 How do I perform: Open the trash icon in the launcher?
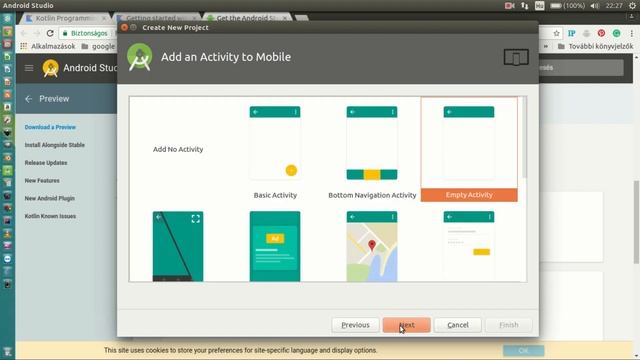7,351
